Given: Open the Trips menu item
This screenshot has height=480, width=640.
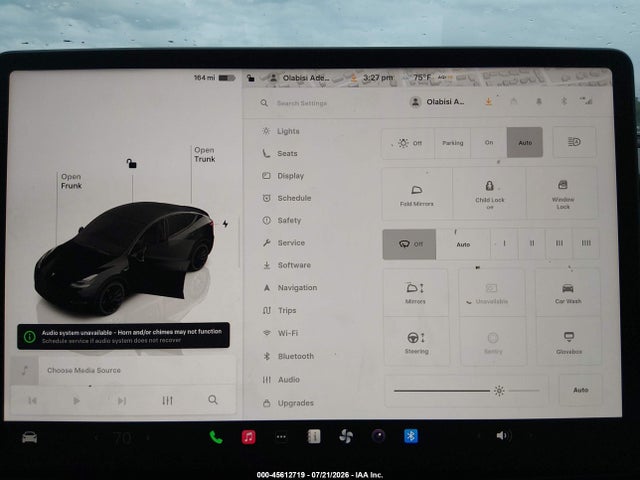Looking at the screenshot, I should [279, 311].
